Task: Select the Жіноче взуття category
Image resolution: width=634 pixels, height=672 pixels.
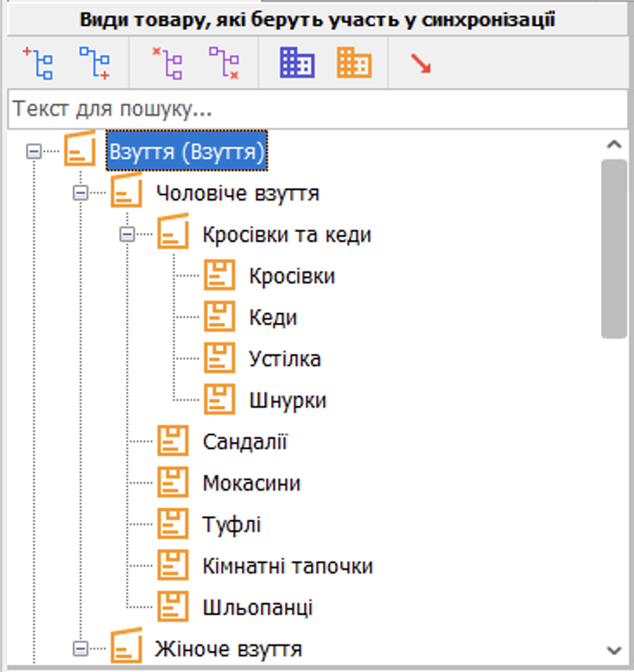Action: tap(229, 649)
